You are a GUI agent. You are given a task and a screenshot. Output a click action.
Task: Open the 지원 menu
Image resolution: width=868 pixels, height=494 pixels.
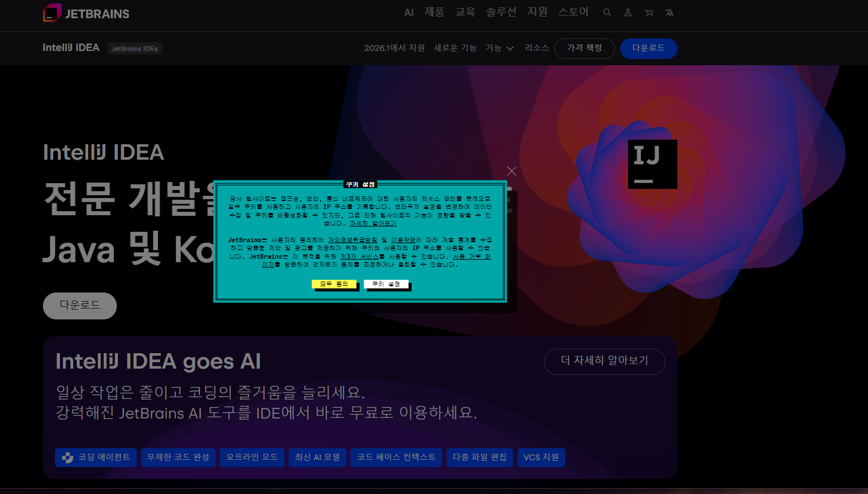pos(537,12)
